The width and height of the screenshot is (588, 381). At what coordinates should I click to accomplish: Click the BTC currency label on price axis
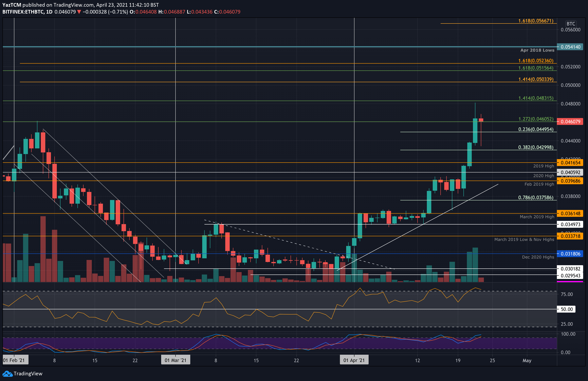click(x=571, y=24)
